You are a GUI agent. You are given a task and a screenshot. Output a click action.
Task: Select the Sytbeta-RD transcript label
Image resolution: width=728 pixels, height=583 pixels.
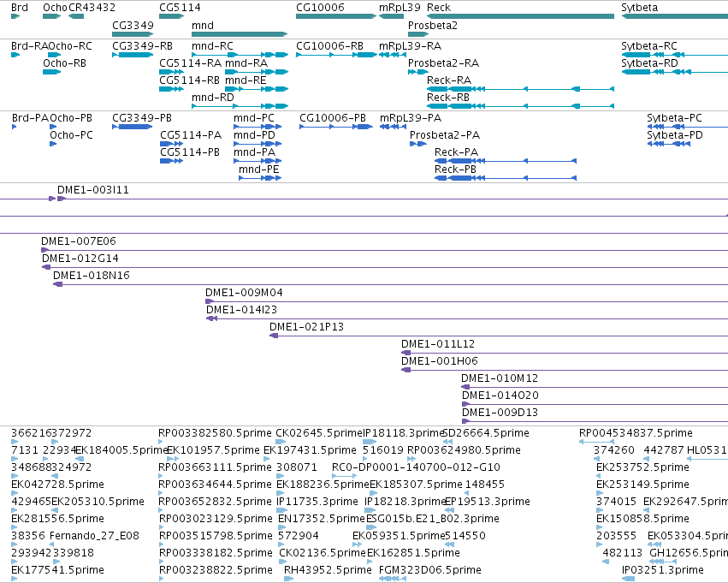(649, 63)
